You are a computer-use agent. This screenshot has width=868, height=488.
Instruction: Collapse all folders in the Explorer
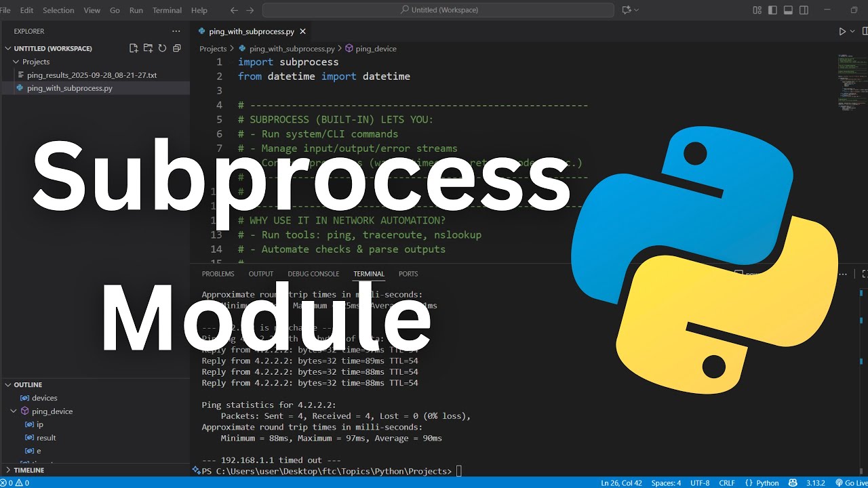pos(176,48)
